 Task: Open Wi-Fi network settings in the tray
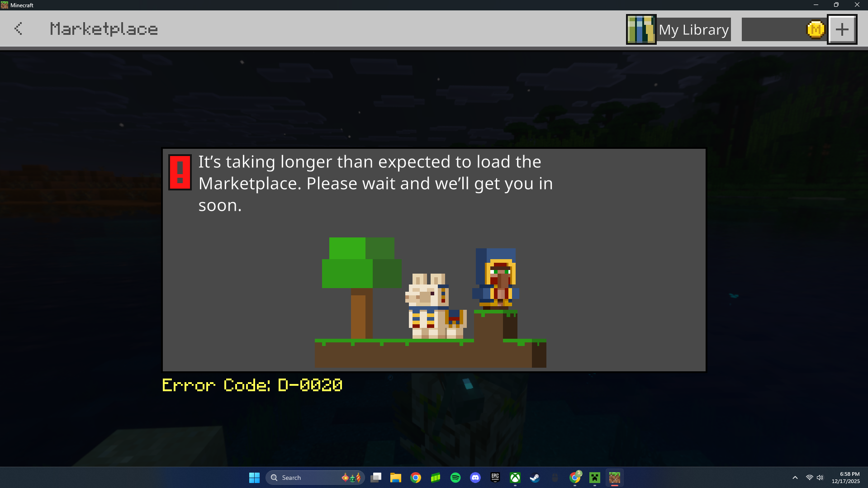810,478
